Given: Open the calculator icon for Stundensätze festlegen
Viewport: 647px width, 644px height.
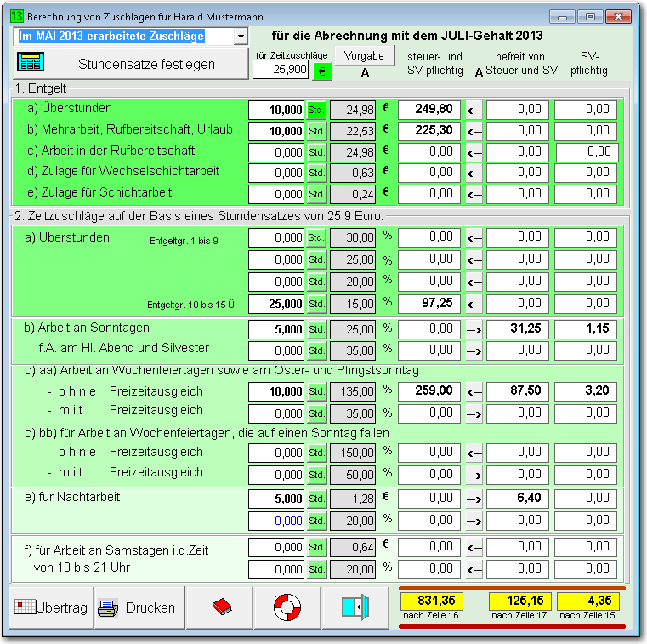Looking at the screenshot, I should [31, 62].
